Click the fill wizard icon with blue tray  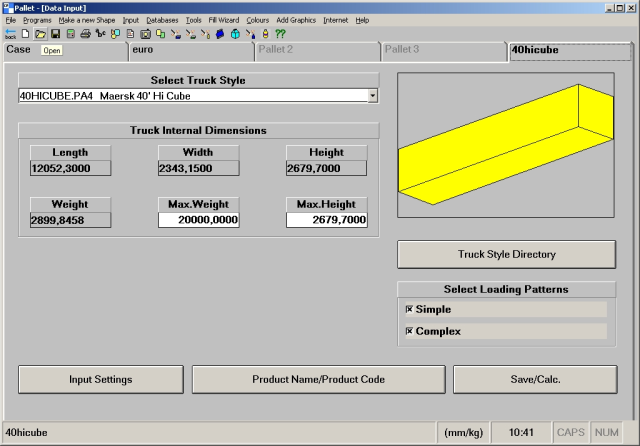click(176, 34)
